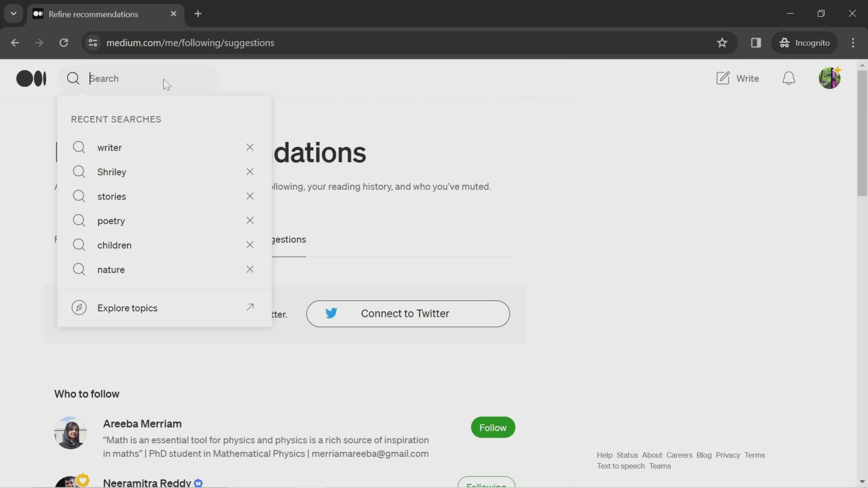Click the user profile avatar icon

(x=829, y=78)
